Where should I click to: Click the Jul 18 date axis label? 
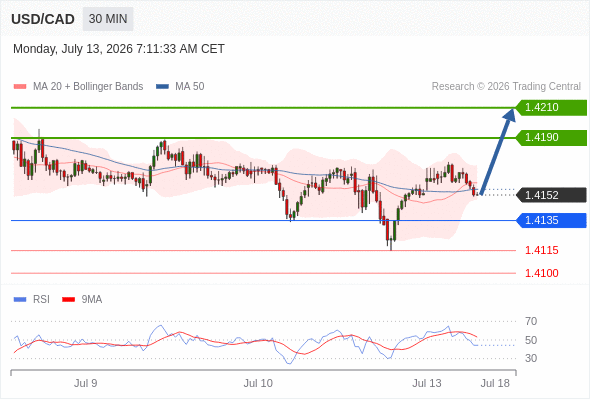pyautogui.click(x=495, y=383)
